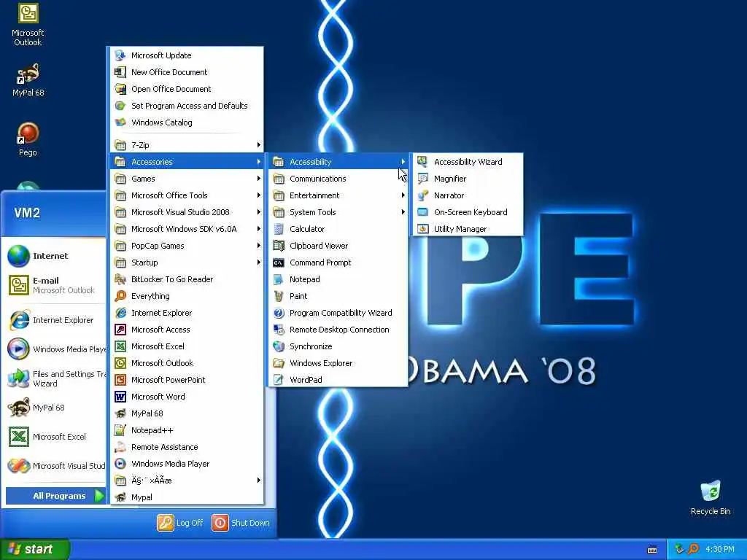The image size is (747, 560).
Task: Click the magnifier icon in system tray
Action: coord(694,549)
